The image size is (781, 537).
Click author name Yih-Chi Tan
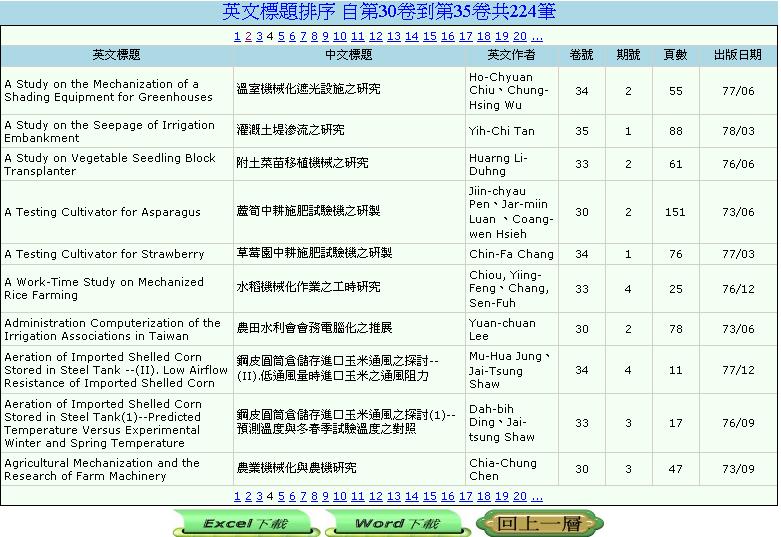[502, 131]
